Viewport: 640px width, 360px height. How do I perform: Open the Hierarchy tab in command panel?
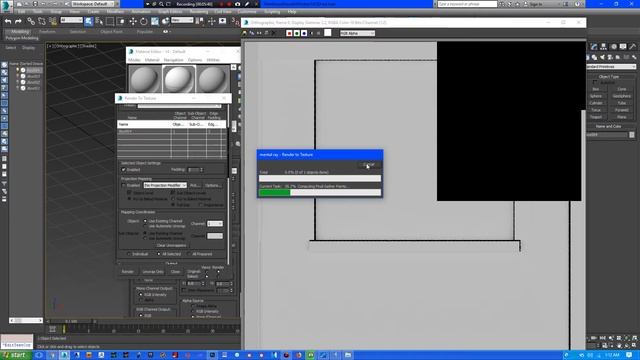point(603,47)
